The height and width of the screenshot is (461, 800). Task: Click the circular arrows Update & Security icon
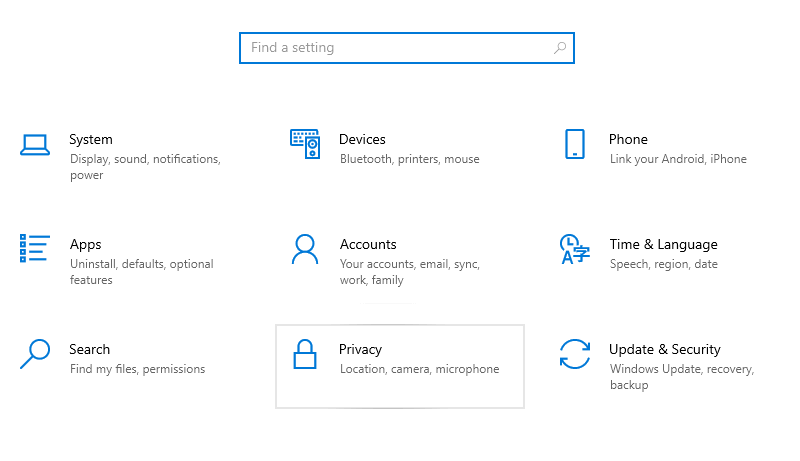[x=574, y=354]
